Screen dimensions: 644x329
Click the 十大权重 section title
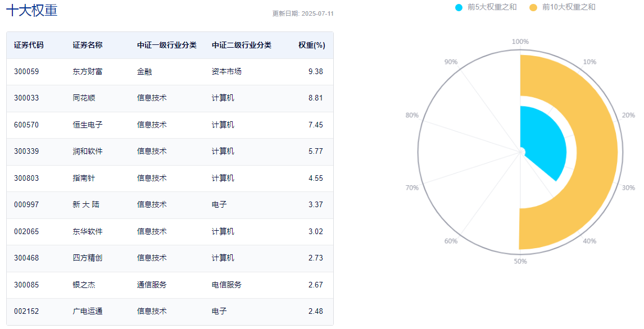32,10
